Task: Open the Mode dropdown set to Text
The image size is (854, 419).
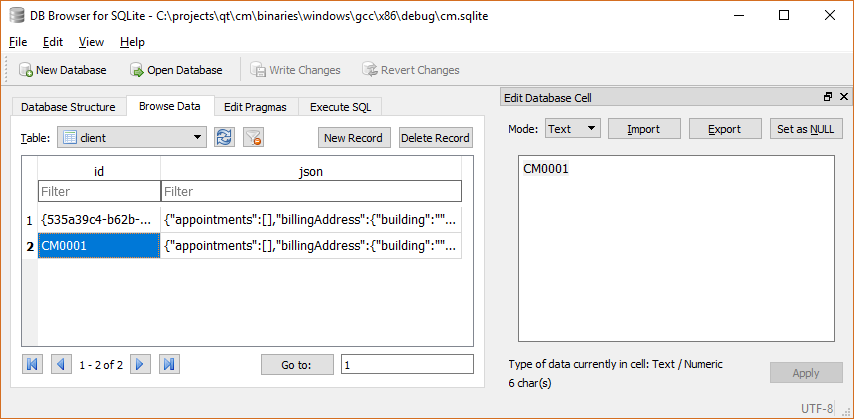Action: point(572,129)
